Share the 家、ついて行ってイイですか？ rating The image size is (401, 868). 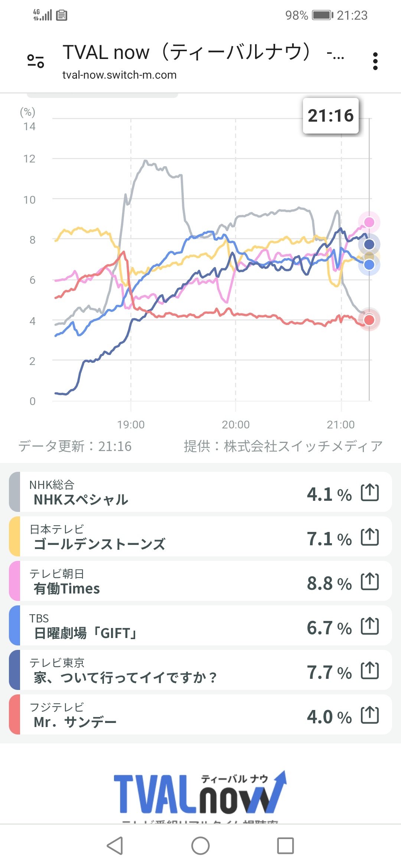[370, 671]
